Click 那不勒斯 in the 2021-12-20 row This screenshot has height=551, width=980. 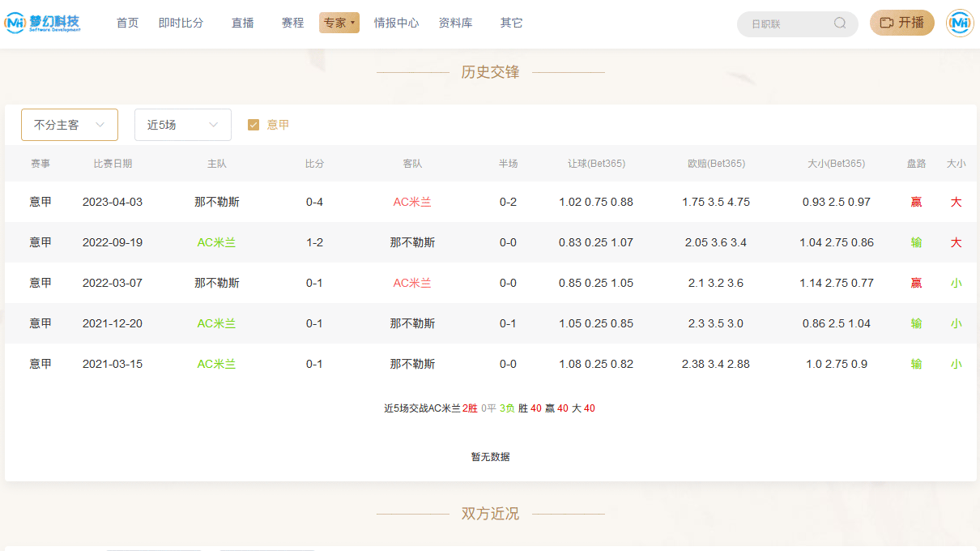click(x=412, y=323)
